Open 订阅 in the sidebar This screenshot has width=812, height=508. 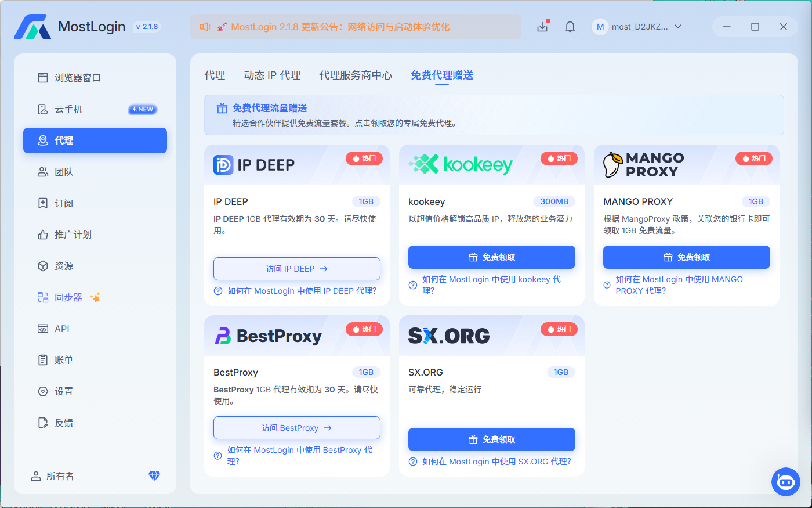pyautogui.click(x=95, y=203)
